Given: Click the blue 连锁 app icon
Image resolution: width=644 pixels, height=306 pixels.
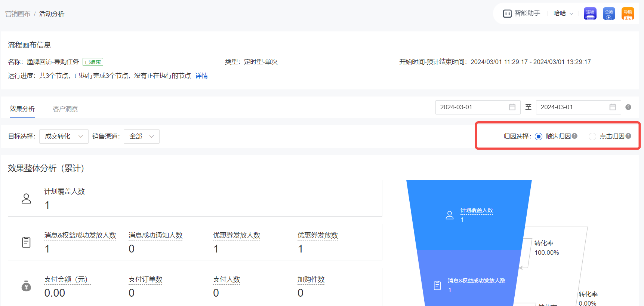Looking at the screenshot, I should pos(590,13).
